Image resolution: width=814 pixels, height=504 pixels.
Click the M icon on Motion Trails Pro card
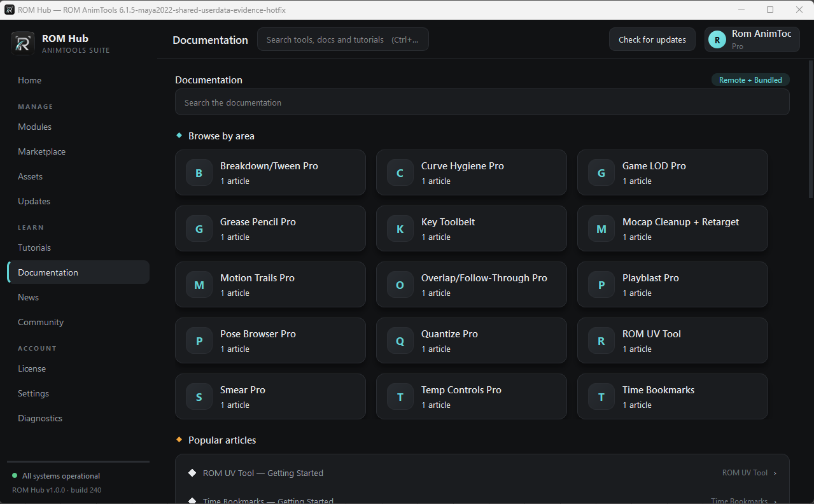pyautogui.click(x=199, y=285)
